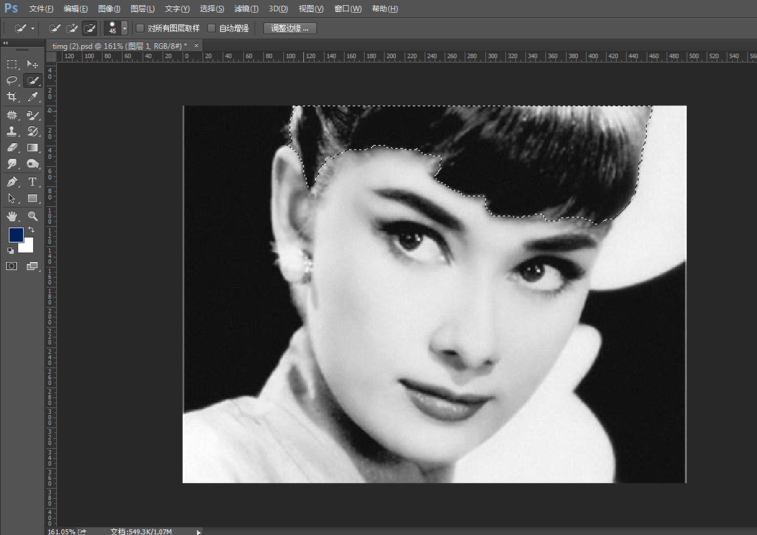Select the Hand tool
This screenshot has width=757, height=535.
(x=12, y=216)
